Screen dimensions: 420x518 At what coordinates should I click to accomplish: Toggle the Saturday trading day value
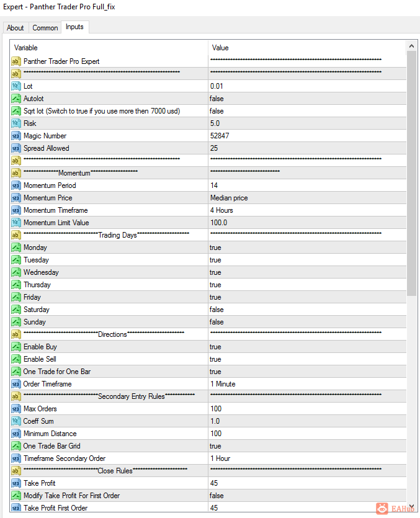[217, 310]
